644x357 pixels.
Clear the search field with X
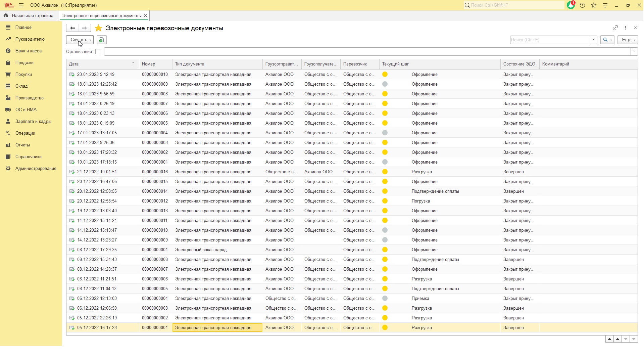(x=593, y=40)
